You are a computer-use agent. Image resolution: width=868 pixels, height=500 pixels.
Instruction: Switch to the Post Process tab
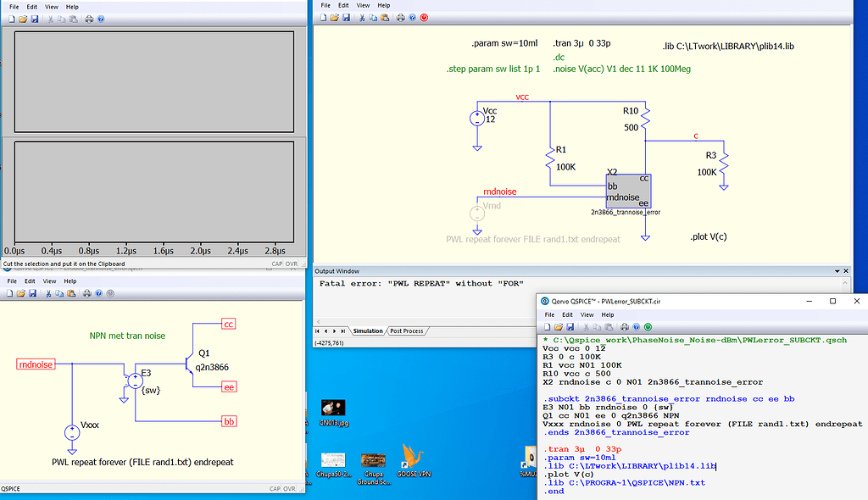407,331
